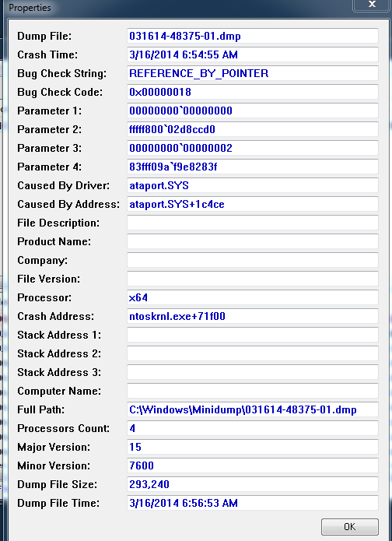Click the Stack Address 3 field
This screenshot has height=541, width=392.
(x=252, y=372)
